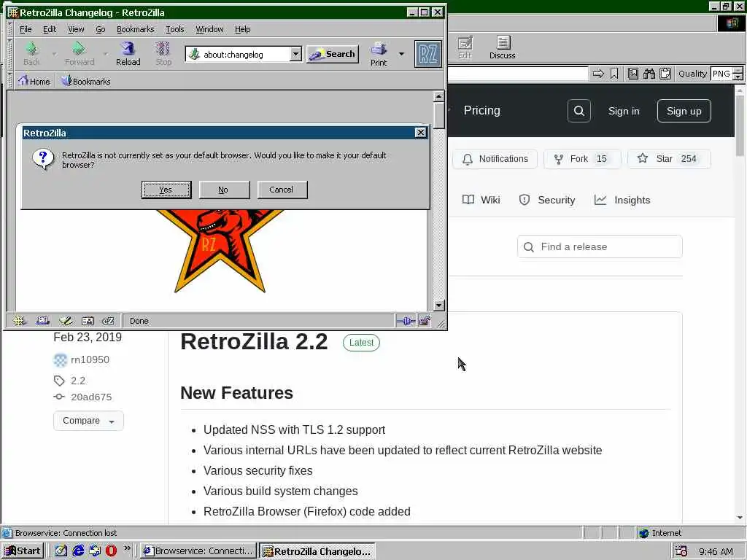
Task: Click GitHub search magnifier icon button
Action: pos(578,111)
